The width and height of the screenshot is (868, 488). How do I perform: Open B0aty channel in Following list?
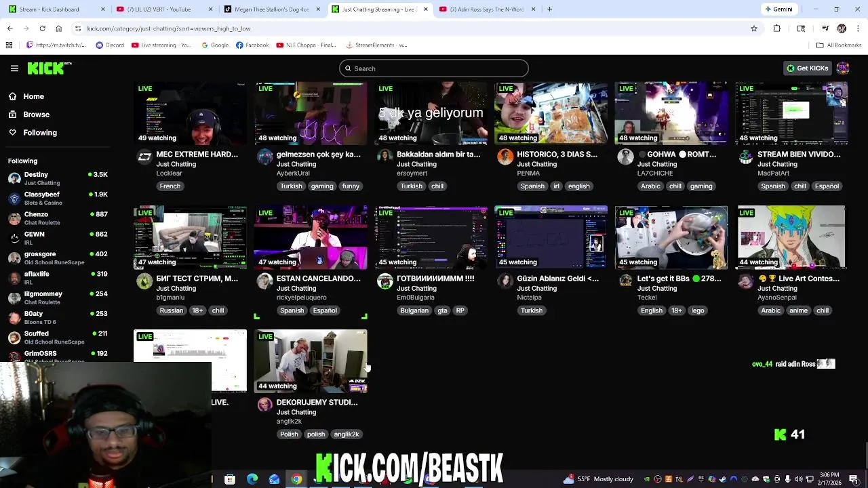pyautogui.click(x=58, y=318)
